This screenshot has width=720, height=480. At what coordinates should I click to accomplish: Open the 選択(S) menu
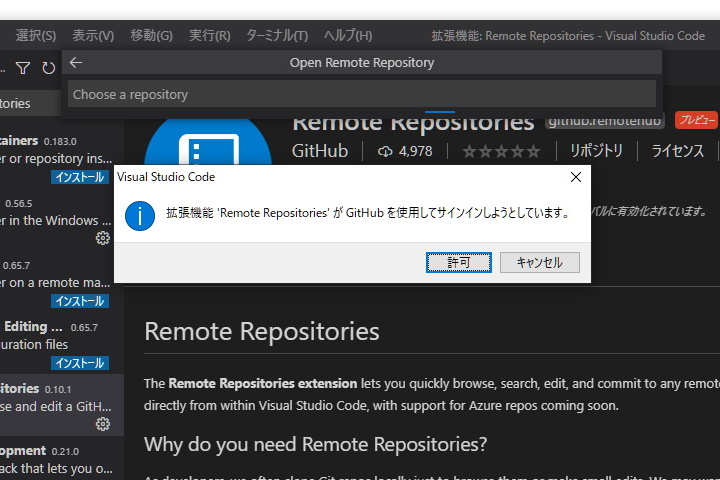pos(36,35)
